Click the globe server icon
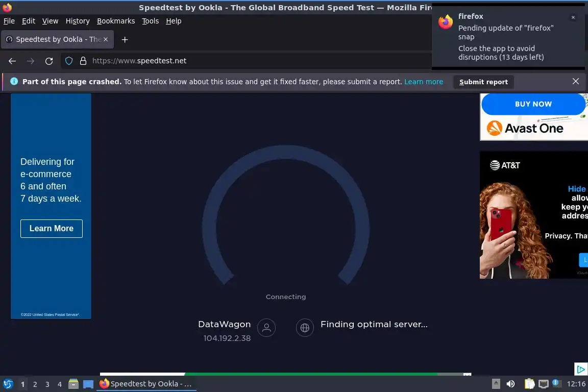 coord(305,328)
